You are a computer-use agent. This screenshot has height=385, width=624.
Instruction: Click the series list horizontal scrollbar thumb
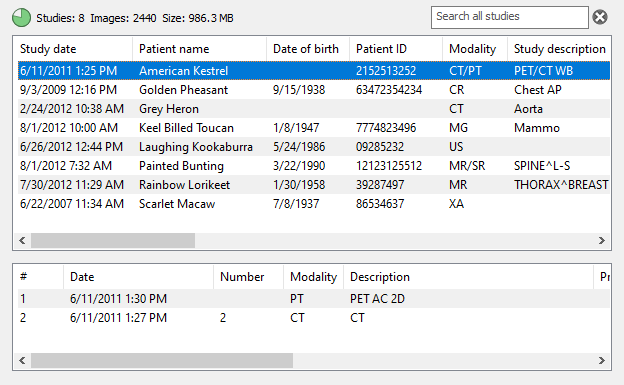[x=162, y=361]
